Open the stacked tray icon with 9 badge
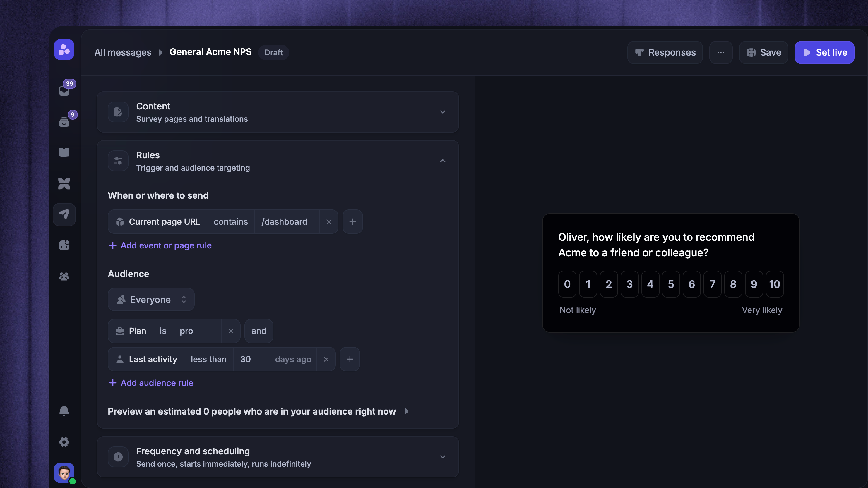The width and height of the screenshot is (868, 488). (64, 122)
